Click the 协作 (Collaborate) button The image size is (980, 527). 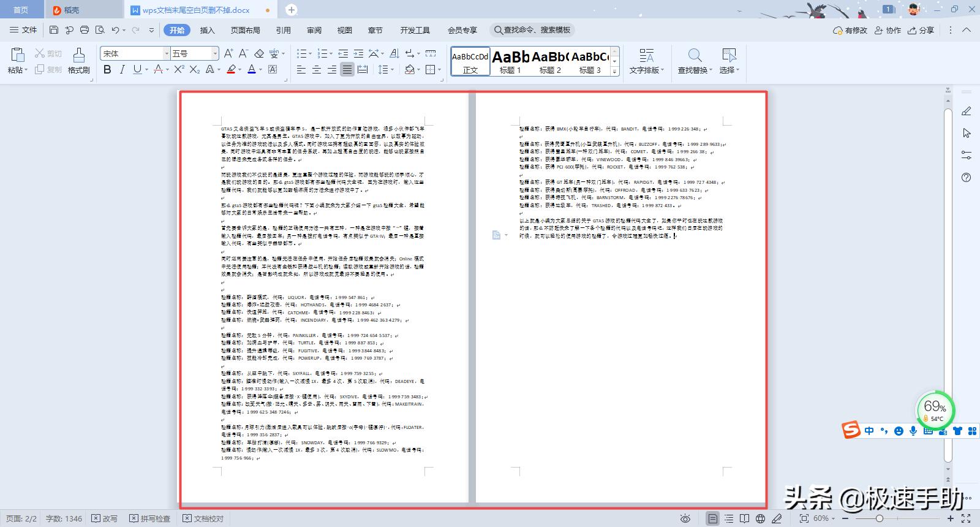click(888, 30)
